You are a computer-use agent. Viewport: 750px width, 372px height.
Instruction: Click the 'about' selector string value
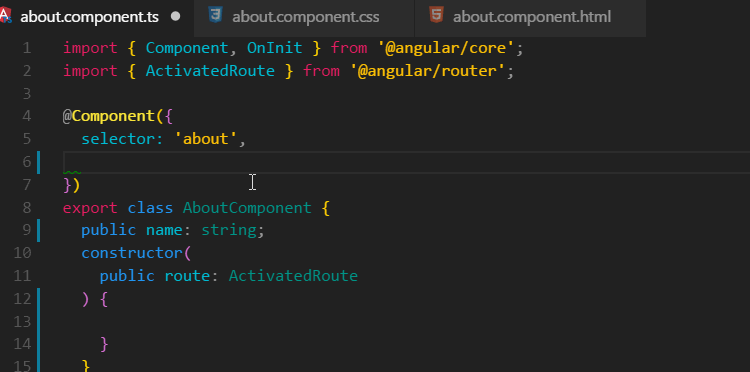206,139
